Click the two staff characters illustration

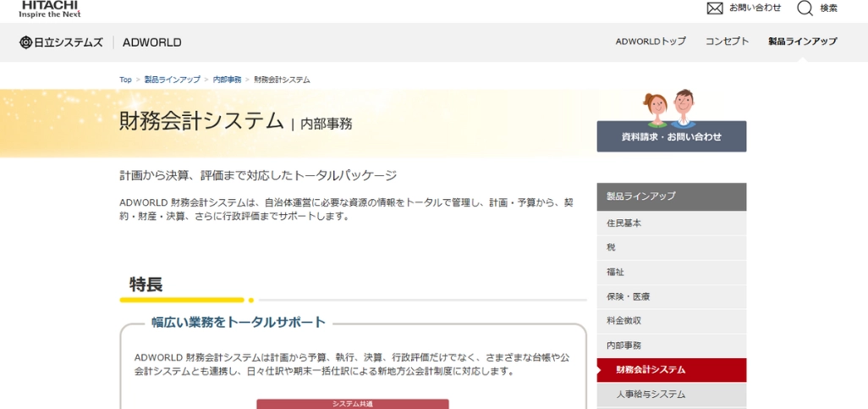click(669, 108)
